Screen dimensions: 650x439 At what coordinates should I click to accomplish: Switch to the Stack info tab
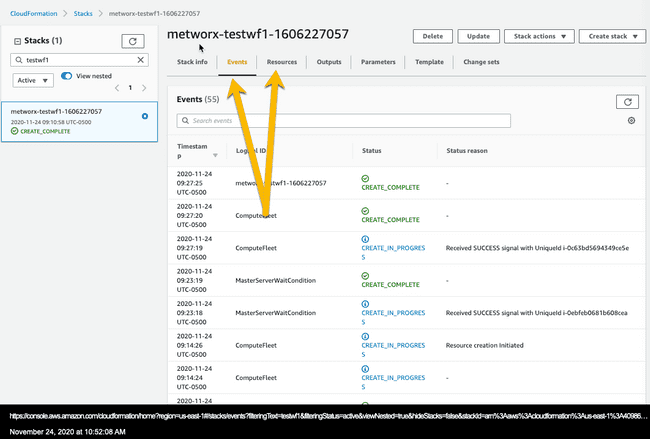tap(192, 62)
